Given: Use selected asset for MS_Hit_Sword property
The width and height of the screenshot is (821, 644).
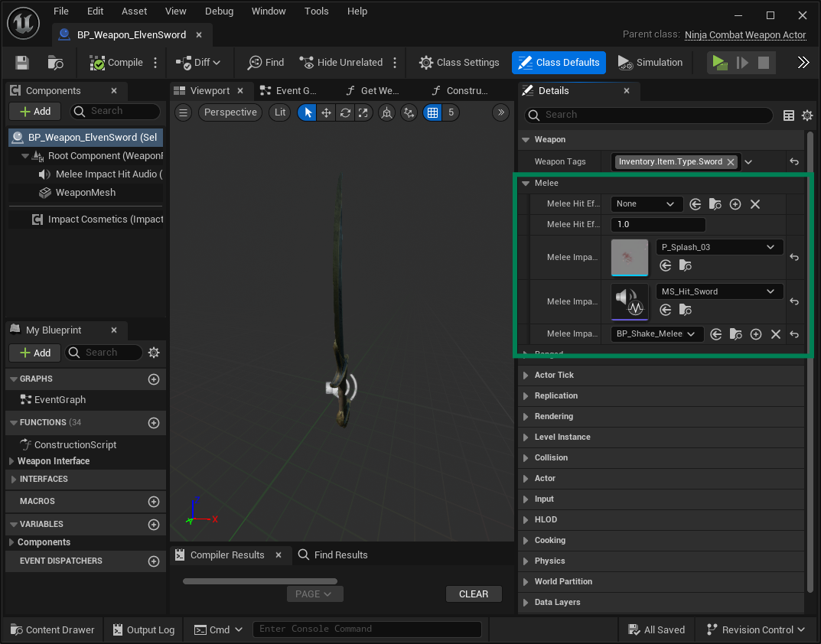Looking at the screenshot, I should pyautogui.click(x=665, y=310).
